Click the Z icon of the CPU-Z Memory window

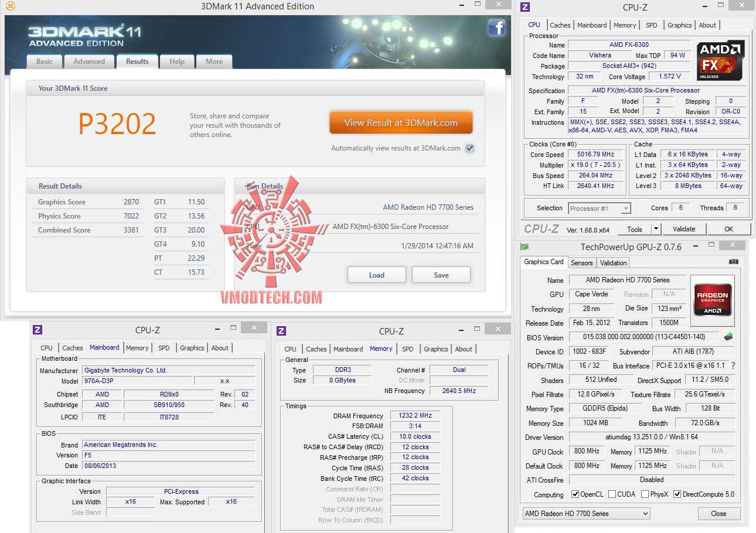click(x=281, y=331)
